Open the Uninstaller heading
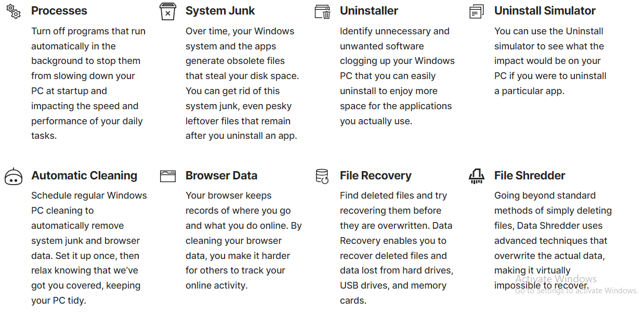This screenshot has width=644, height=312. [369, 11]
